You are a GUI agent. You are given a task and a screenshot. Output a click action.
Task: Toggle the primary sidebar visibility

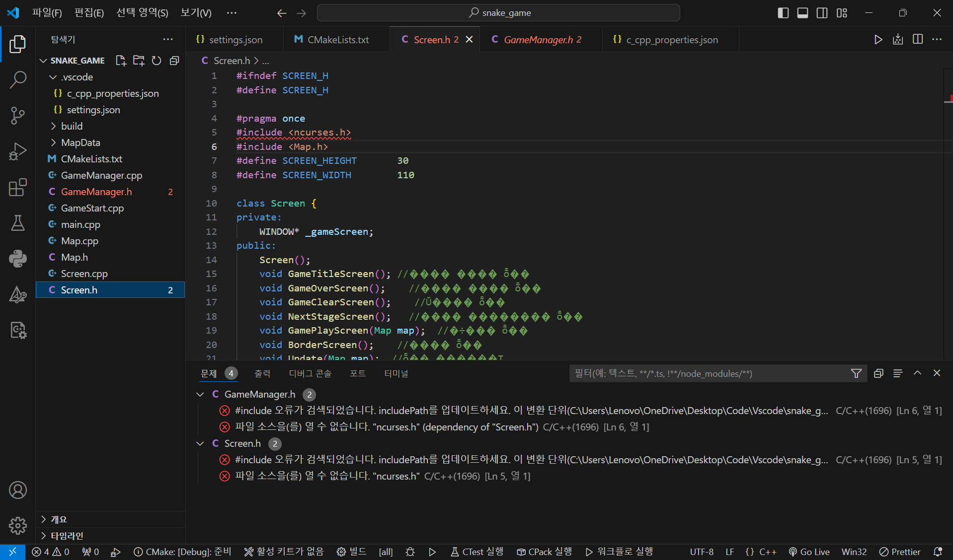pos(783,13)
